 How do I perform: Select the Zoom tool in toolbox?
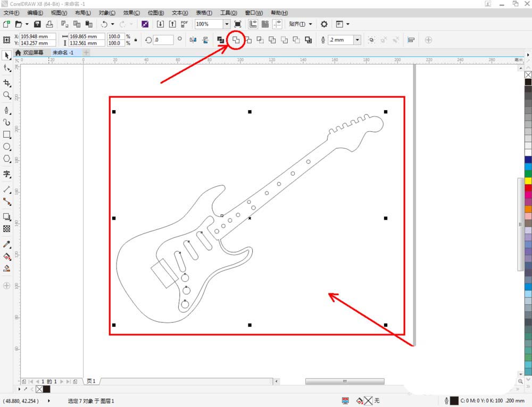[7, 95]
